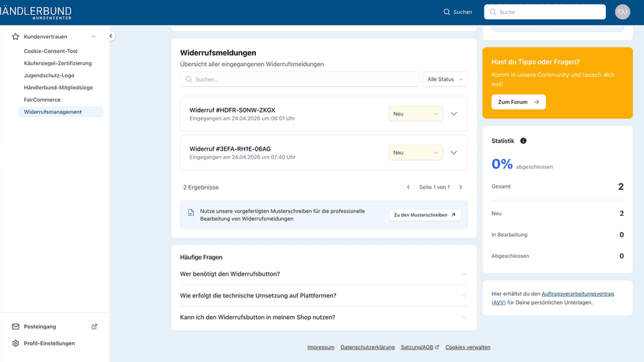Open the Alle Status filter dropdown

445,79
